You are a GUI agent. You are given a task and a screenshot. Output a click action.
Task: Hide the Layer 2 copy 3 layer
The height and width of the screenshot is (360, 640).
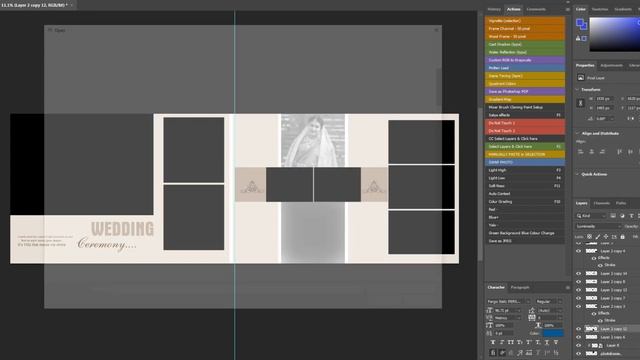tap(578, 306)
